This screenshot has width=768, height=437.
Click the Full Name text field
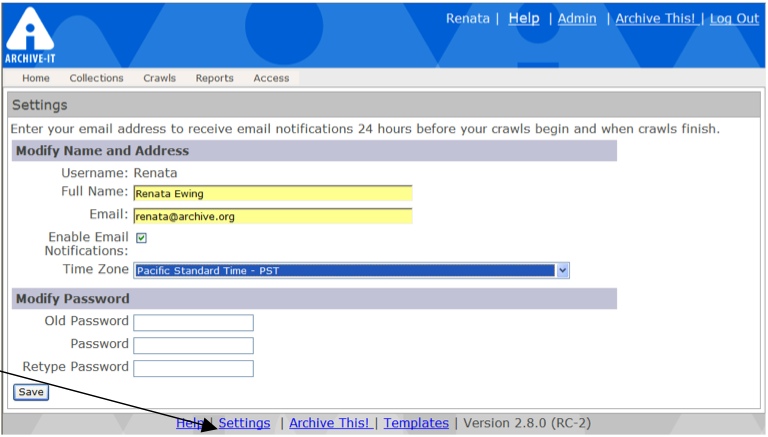[x=272, y=193]
